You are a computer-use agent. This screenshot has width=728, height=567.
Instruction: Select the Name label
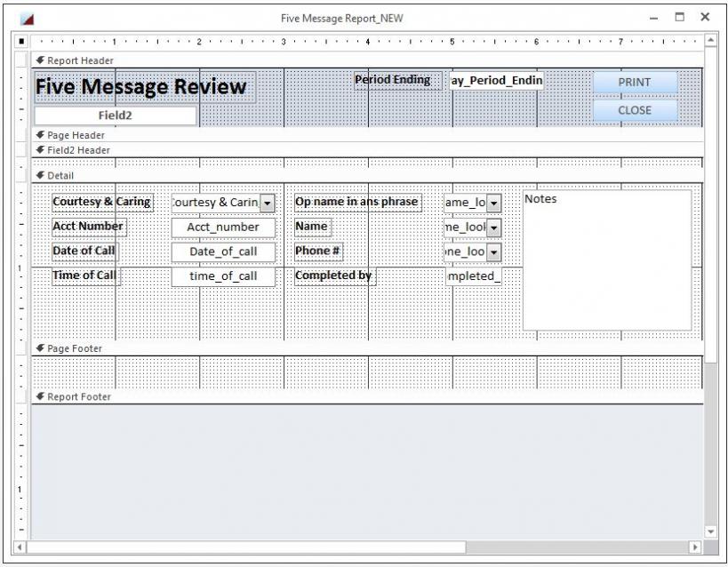click(x=313, y=227)
